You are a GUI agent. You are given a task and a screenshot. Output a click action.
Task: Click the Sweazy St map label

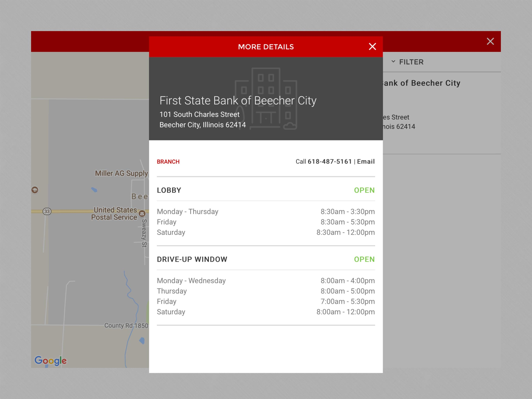point(144,233)
